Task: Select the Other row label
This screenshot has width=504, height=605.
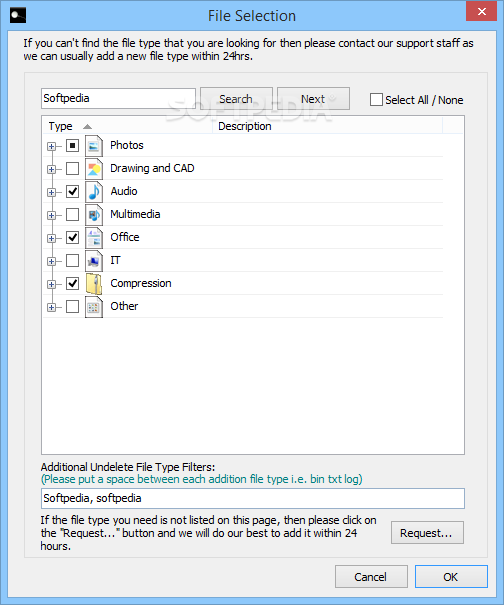Action: pyautogui.click(x=124, y=306)
